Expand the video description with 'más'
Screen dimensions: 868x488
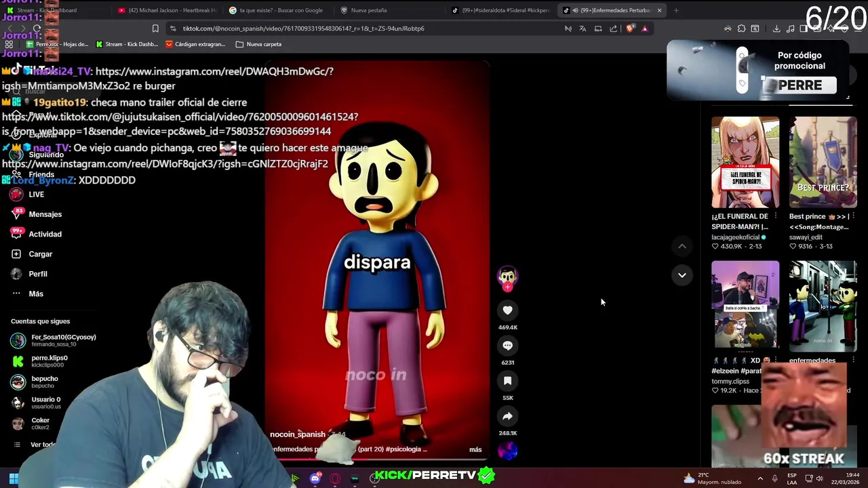click(475, 449)
